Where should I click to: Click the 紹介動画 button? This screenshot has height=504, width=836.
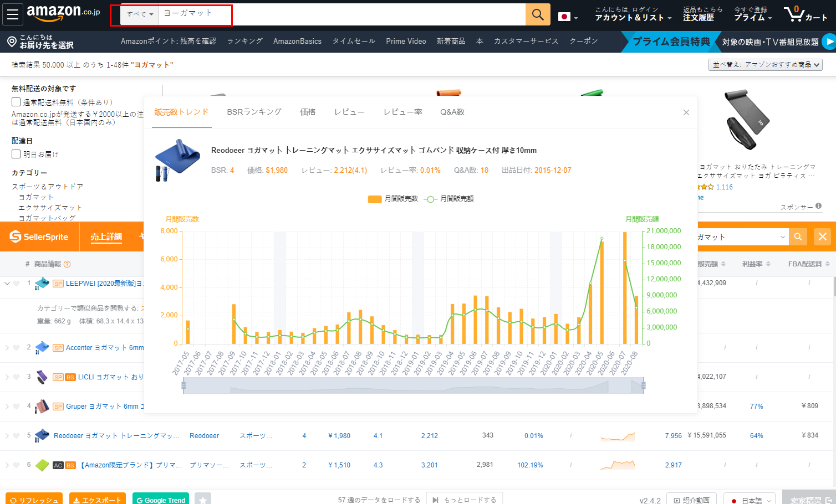691,500
